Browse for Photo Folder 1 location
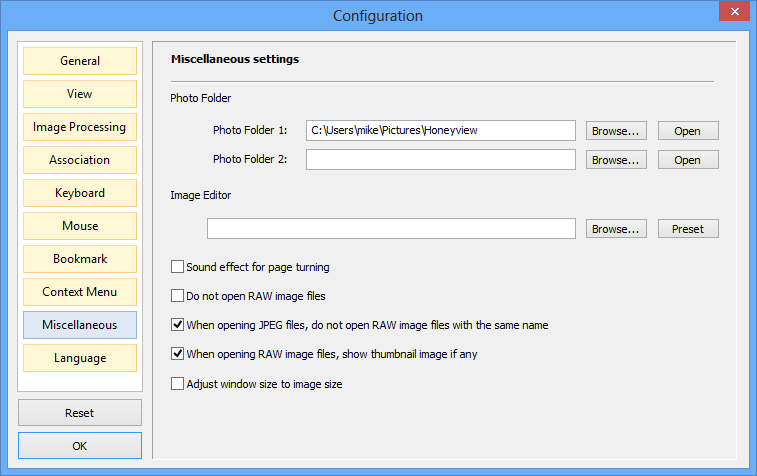The image size is (757, 476). pos(616,131)
